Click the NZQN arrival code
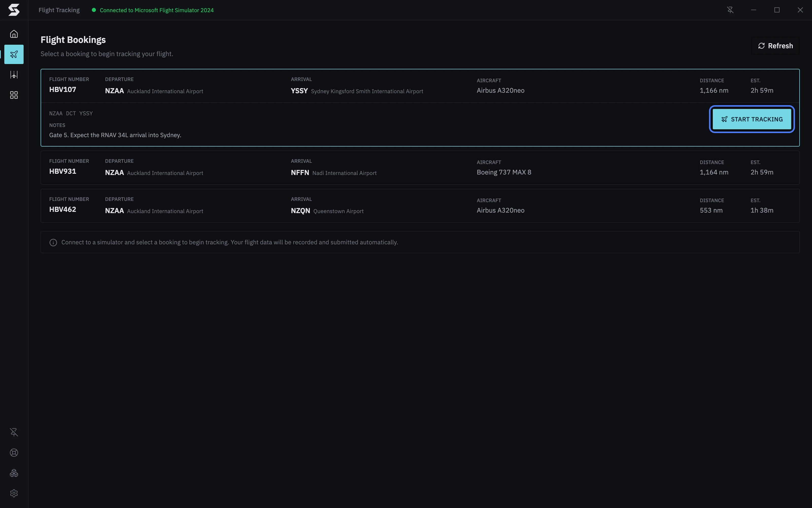This screenshot has height=508, width=812. (x=300, y=211)
